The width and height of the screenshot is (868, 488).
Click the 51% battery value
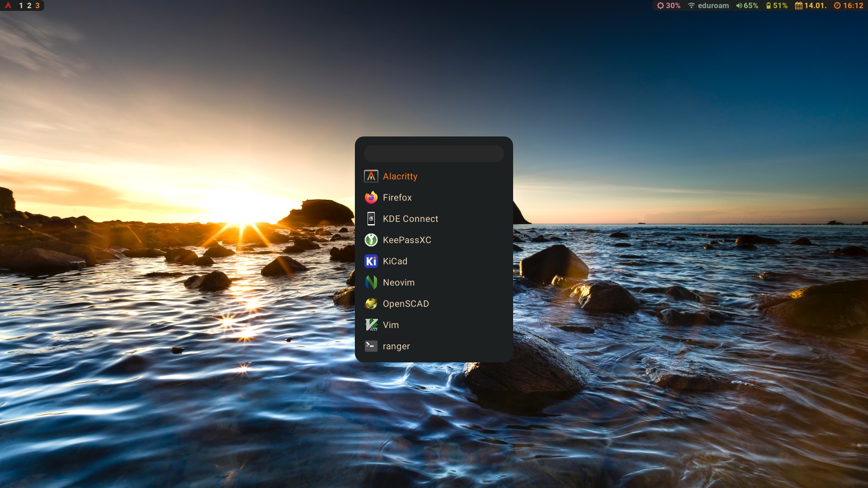(x=780, y=5)
